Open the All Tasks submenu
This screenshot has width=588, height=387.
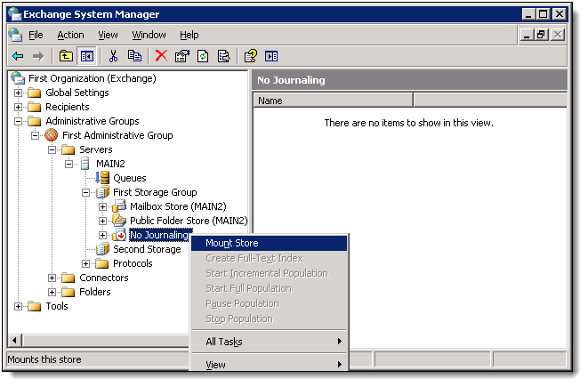(269, 342)
